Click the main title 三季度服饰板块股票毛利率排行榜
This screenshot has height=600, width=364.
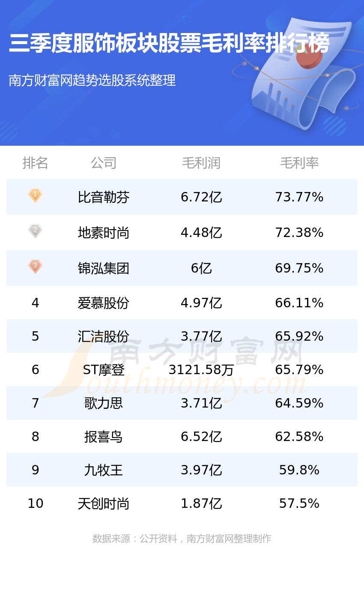(169, 43)
